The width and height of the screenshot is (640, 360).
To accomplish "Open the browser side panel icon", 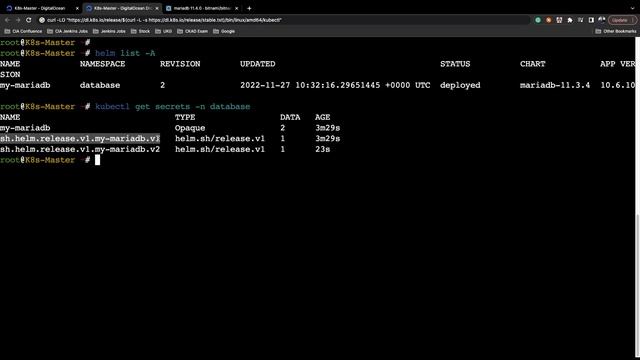I will pos(591,20).
